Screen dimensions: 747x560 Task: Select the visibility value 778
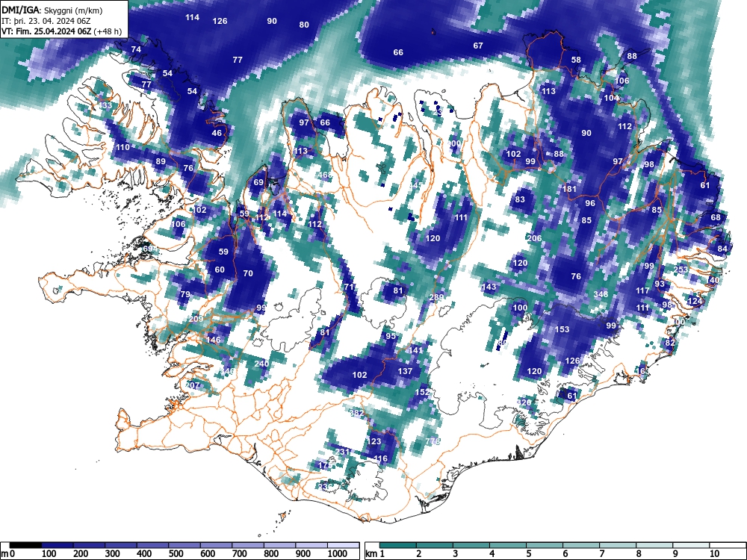tap(433, 441)
